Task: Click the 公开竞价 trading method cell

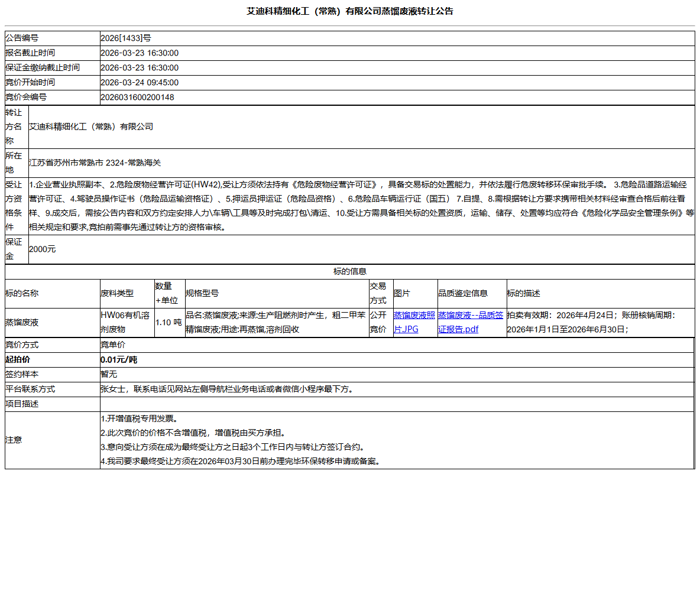Action: pos(380,321)
